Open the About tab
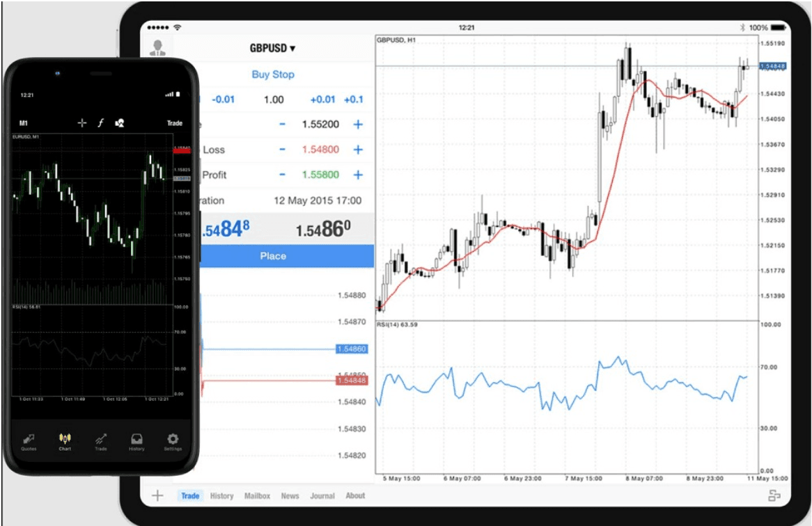812x526 pixels. [x=355, y=495]
